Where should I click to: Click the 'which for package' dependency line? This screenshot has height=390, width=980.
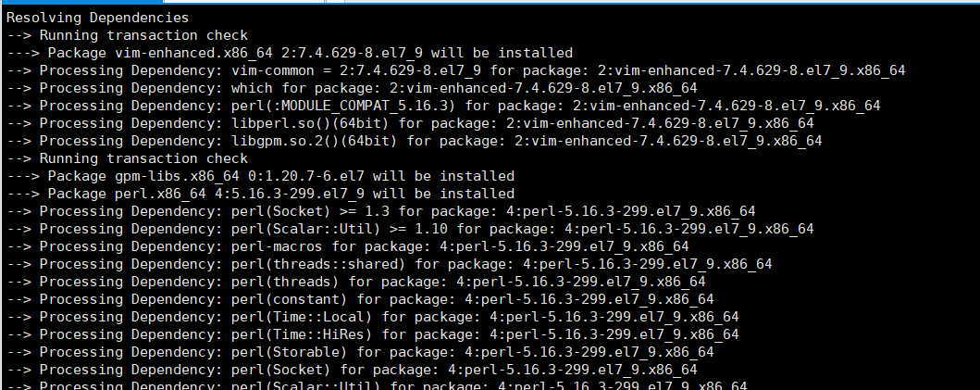click(352, 88)
